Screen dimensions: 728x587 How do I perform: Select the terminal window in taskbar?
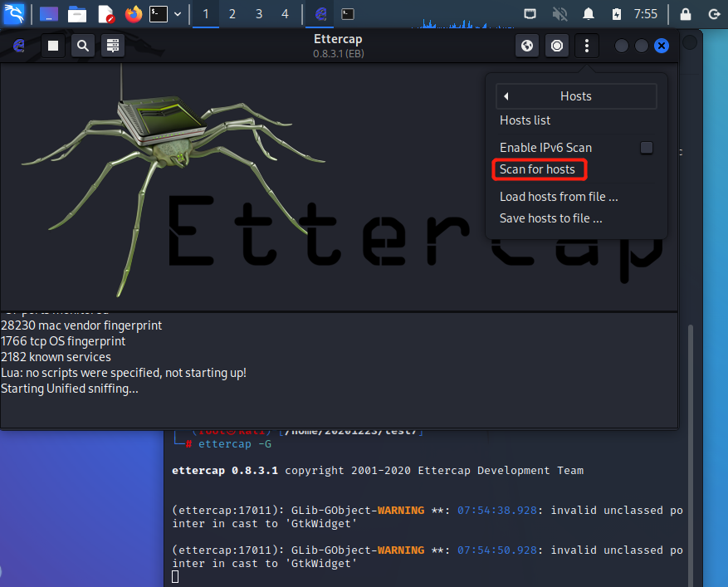348,14
